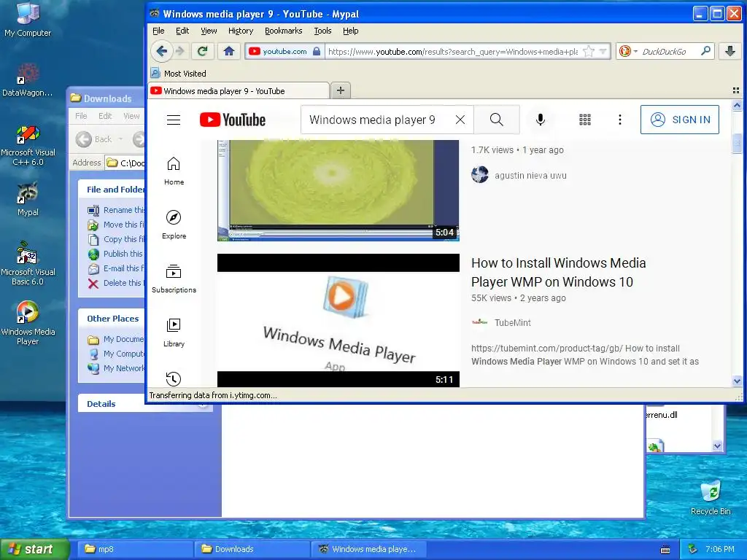Click the magnifier in the DuckDuckGo box
This screenshot has height=560, width=747.
click(x=705, y=50)
